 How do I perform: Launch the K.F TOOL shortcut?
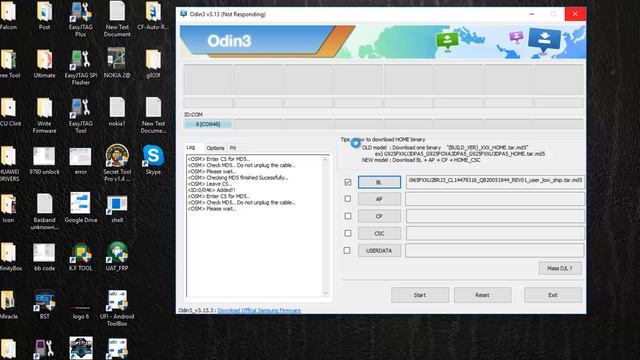[x=80, y=257]
